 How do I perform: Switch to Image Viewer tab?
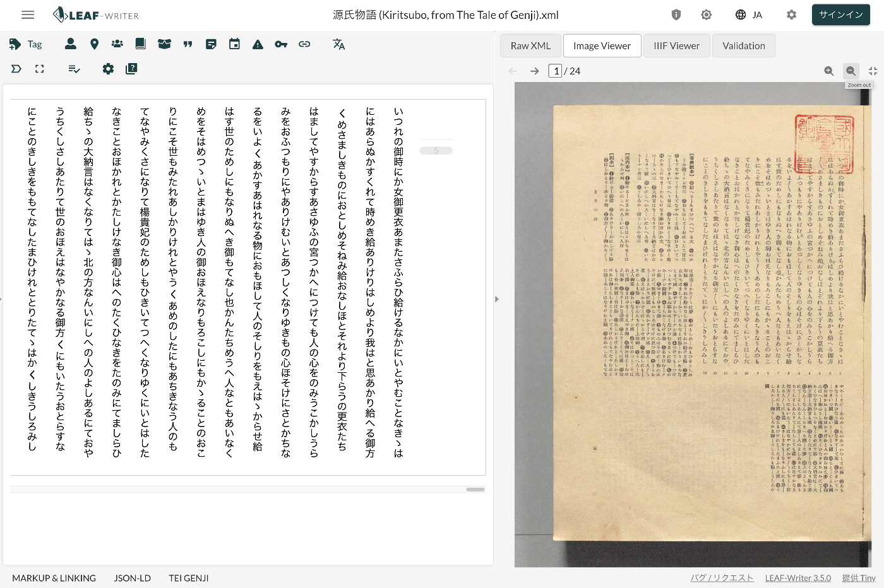coord(602,45)
